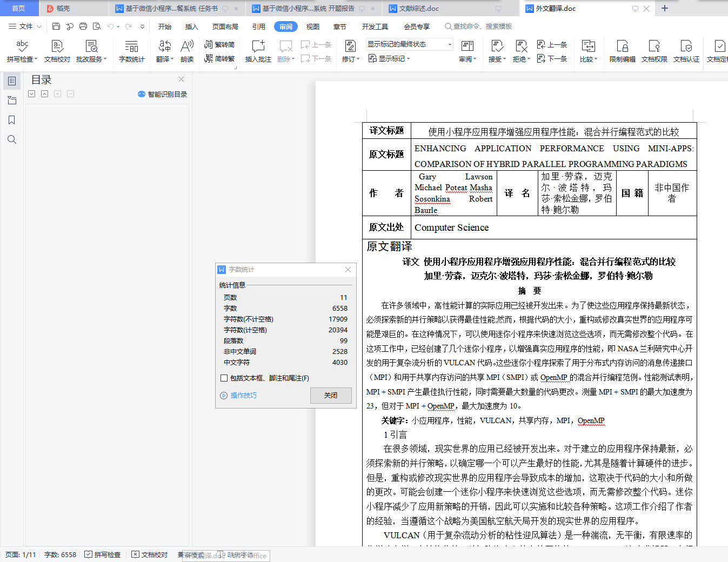Screen dimensions: 728x562
Task: Reject the change with 拒绝
Action: (x=521, y=51)
